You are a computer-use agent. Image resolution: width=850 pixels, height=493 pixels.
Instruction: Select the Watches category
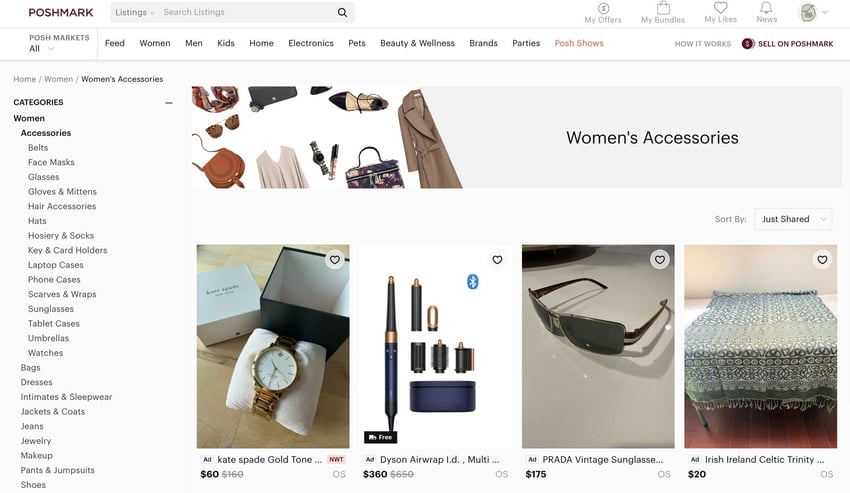(x=46, y=353)
